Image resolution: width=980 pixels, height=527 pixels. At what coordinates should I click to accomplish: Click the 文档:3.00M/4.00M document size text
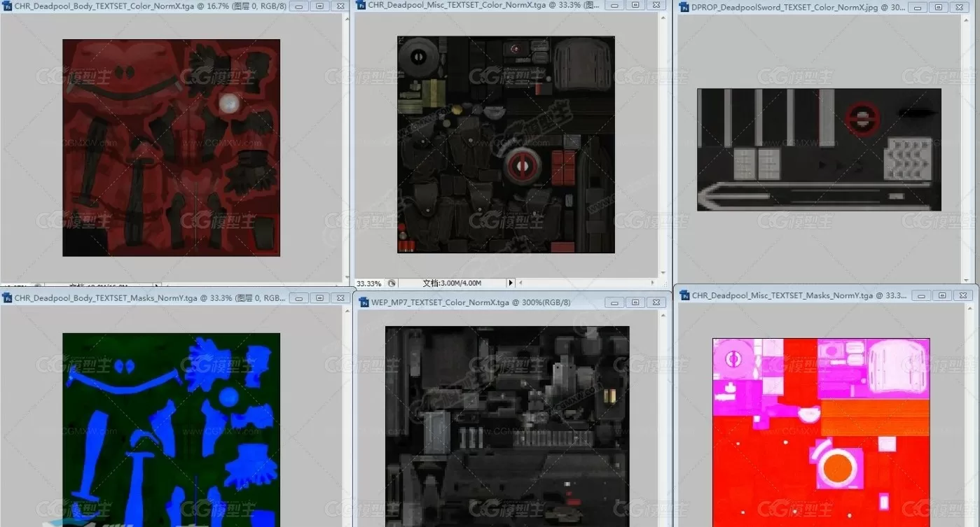click(452, 283)
